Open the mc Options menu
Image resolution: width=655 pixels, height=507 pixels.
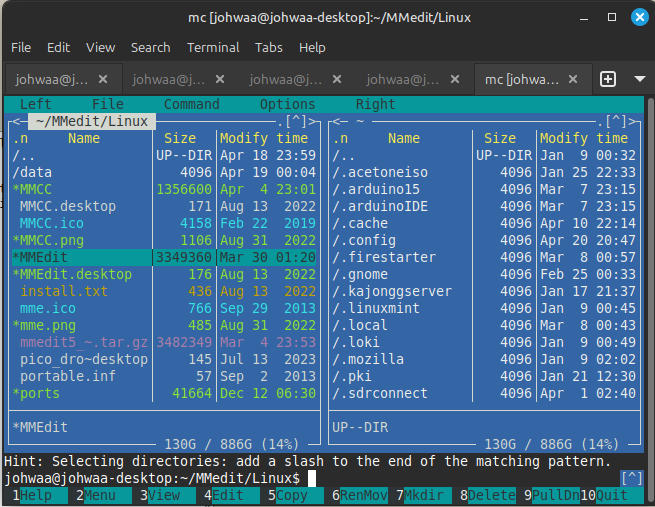pos(287,104)
